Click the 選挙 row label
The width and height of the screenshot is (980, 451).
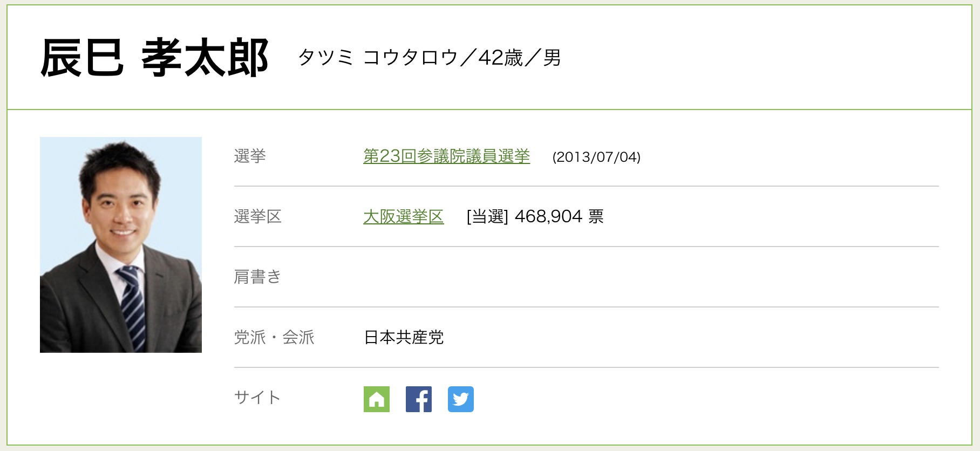tap(250, 156)
